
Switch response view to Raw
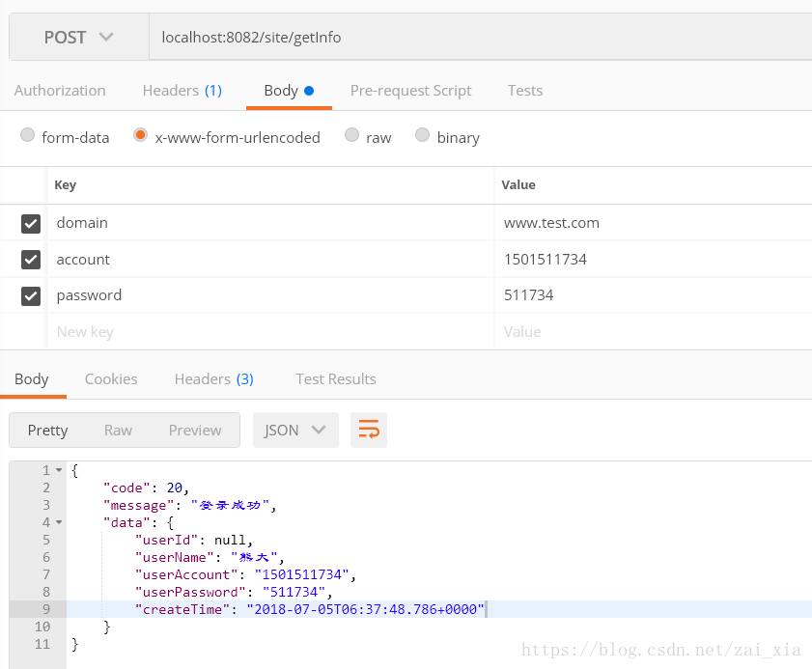point(118,430)
